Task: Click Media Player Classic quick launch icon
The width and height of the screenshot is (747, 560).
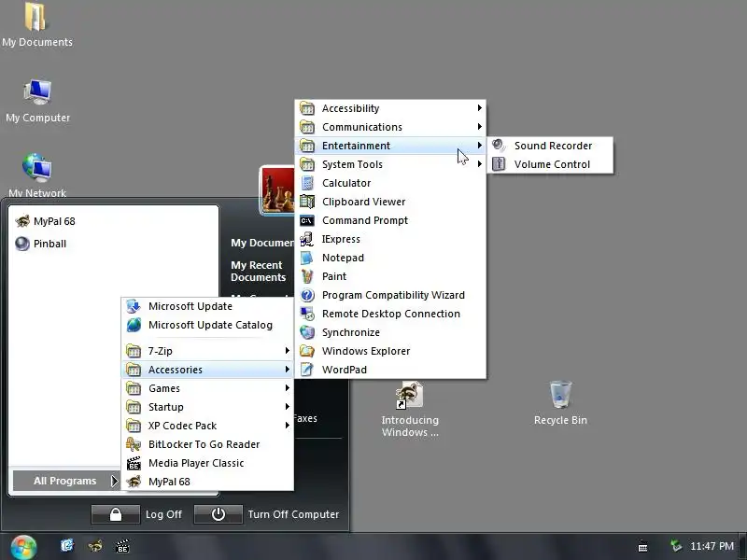Action: coord(122,546)
